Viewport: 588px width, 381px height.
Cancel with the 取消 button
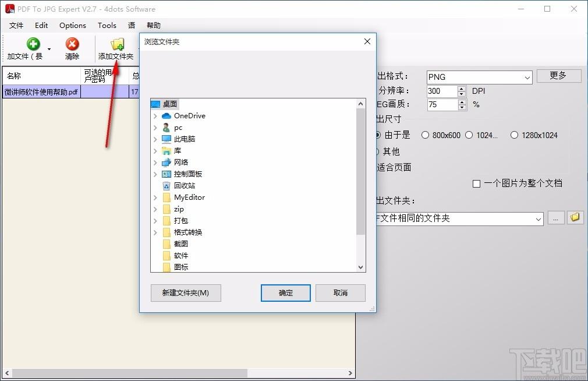pyautogui.click(x=341, y=293)
